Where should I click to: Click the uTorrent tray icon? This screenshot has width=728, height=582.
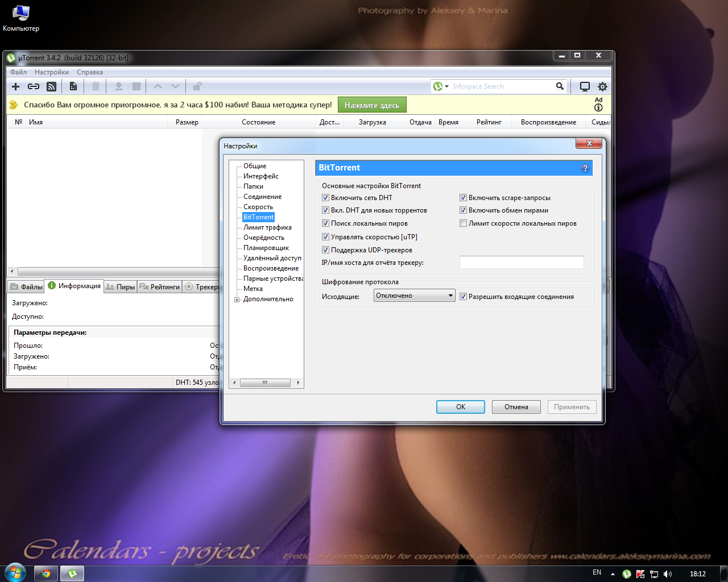point(626,574)
